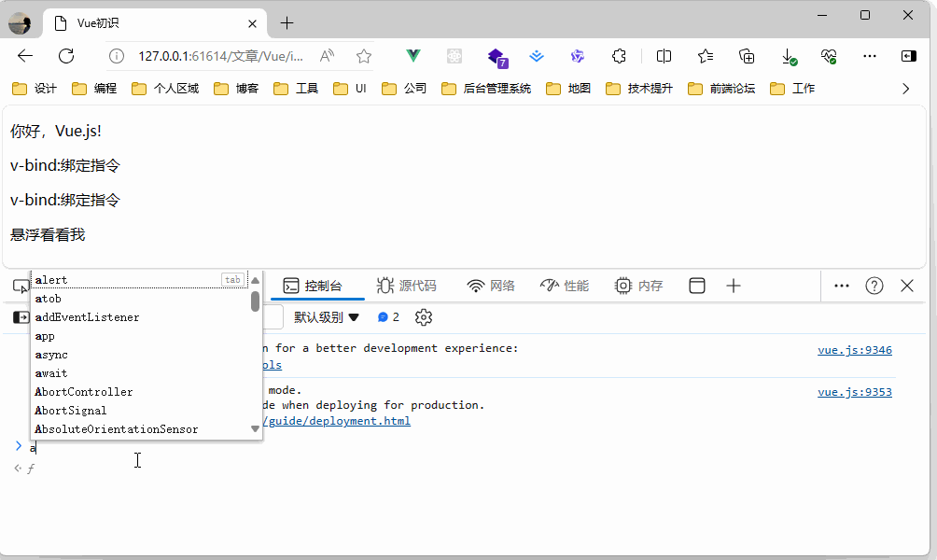Toggle split screen view icon
This screenshot has height=560, width=937.
click(664, 56)
